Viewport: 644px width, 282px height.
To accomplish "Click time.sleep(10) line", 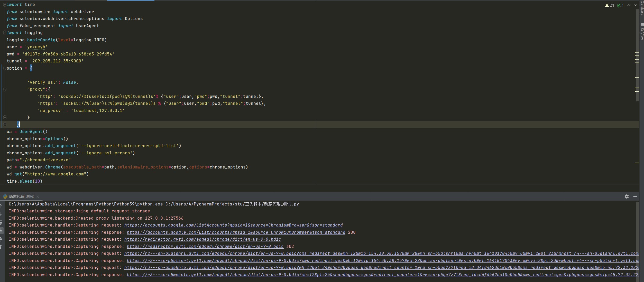I will coord(24,181).
